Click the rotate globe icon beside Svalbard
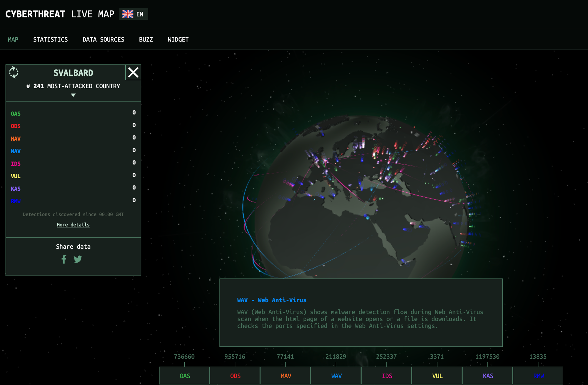588x385 pixels. [x=14, y=72]
